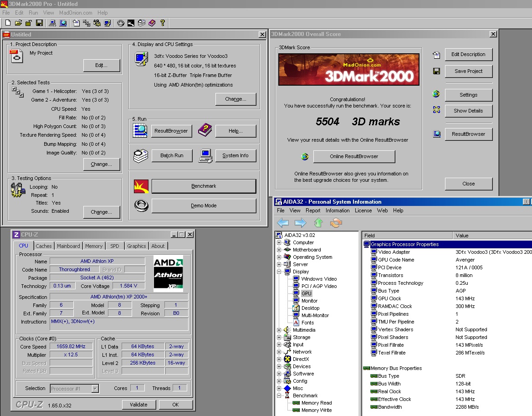This screenshot has height=416, width=532.
Task: Click the Close button in score window
Action: click(x=468, y=184)
